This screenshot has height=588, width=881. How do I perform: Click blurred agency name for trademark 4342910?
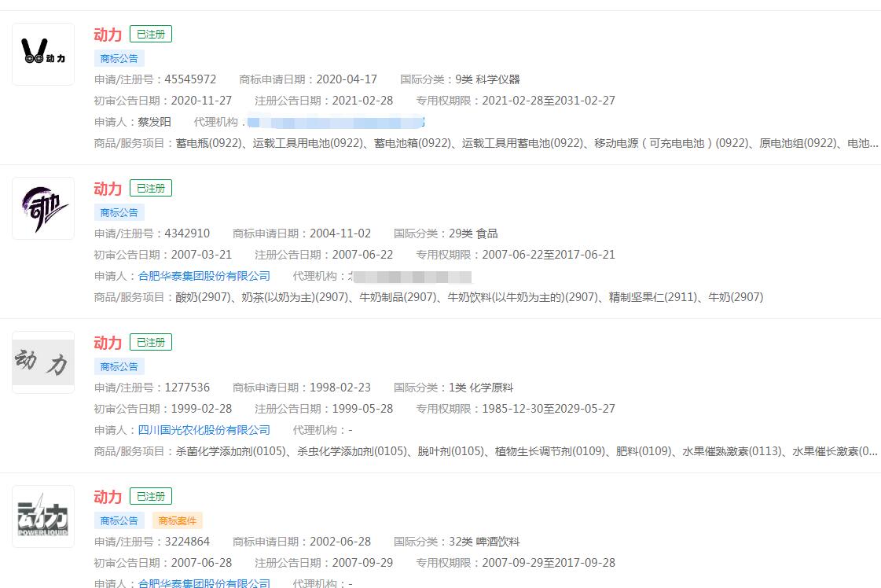pyautogui.click(x=410, y=276)
